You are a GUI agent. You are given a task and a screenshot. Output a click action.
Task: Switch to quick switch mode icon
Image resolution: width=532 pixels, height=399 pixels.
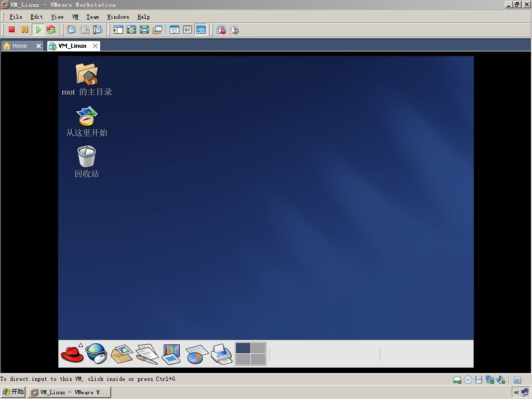click(131, 30)
